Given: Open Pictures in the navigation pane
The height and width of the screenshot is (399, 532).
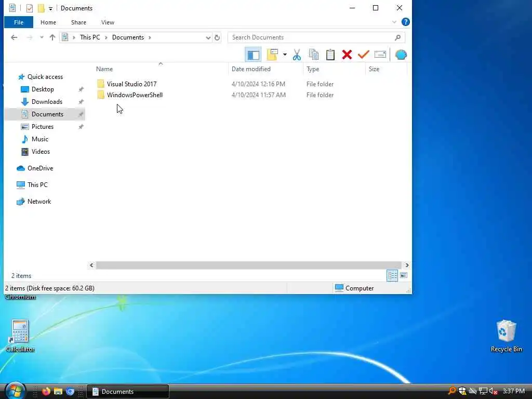Looking at the screenshot, I should tap(43, 127).
